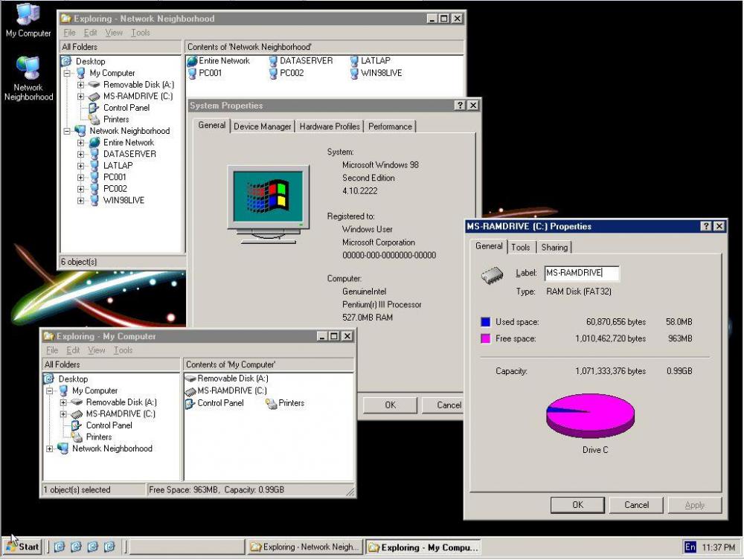Open the Tools tab in drive properties
The image size is (744, 560).
(521, 247)
